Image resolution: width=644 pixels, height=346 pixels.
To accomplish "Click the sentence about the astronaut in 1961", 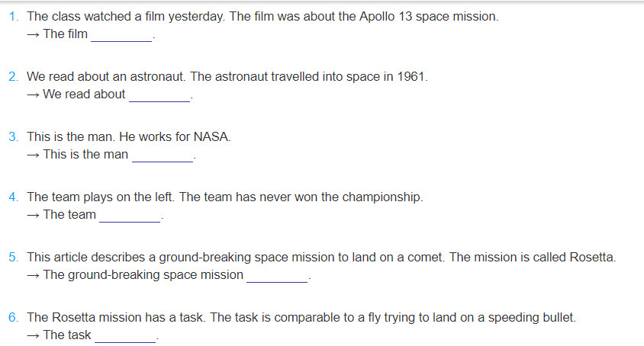I will [309, 77].
